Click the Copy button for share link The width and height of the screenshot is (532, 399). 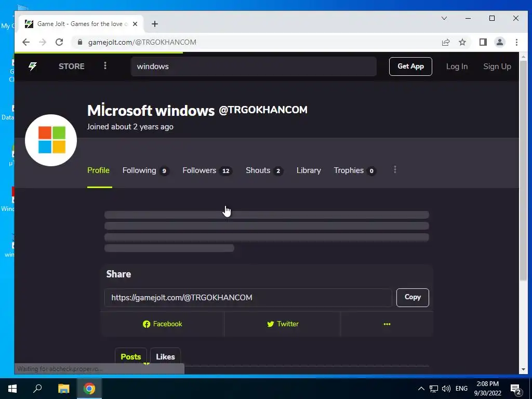point(413,298)
